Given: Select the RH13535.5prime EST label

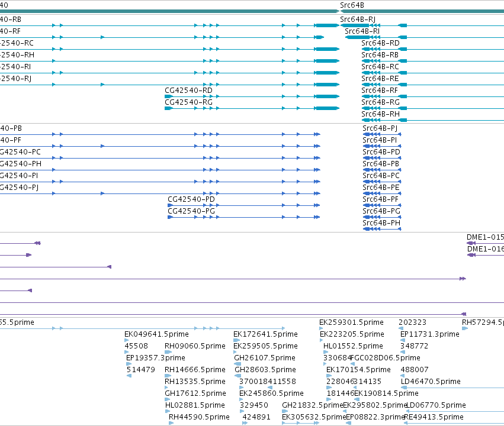Looking at the screenshot, I should pyautogui.click(x=195, y=382).
